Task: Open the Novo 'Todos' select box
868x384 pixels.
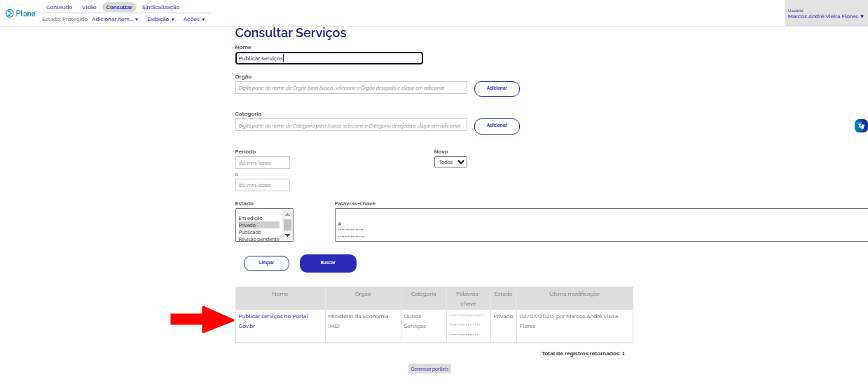Action: pyautogui.click(x=450, y=162)
